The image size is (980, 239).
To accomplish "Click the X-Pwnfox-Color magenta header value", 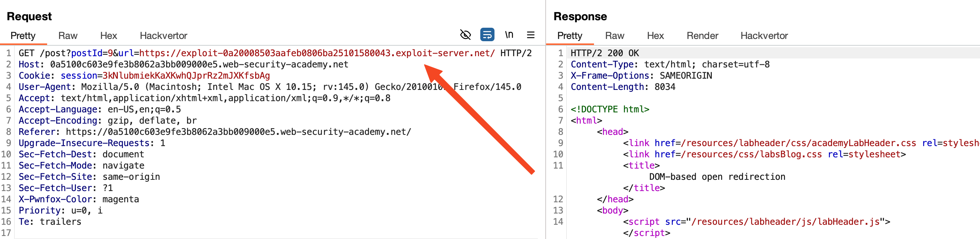I will point(120,199).
